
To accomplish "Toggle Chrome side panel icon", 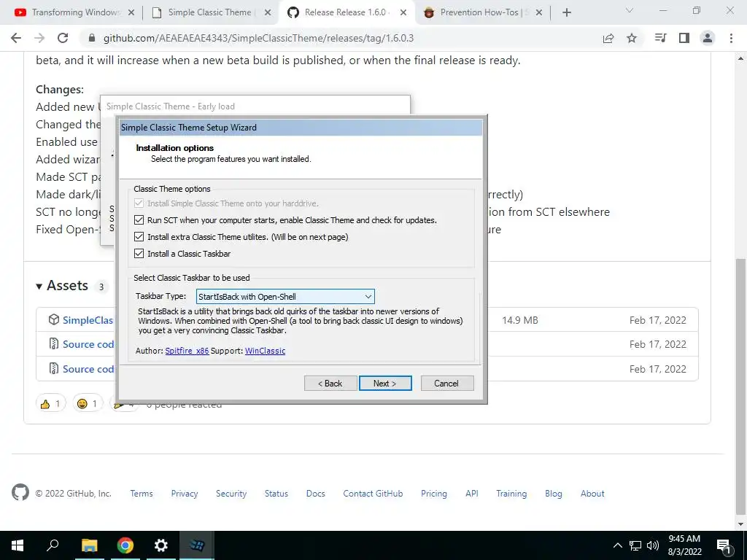I will [x=684, y=38].
